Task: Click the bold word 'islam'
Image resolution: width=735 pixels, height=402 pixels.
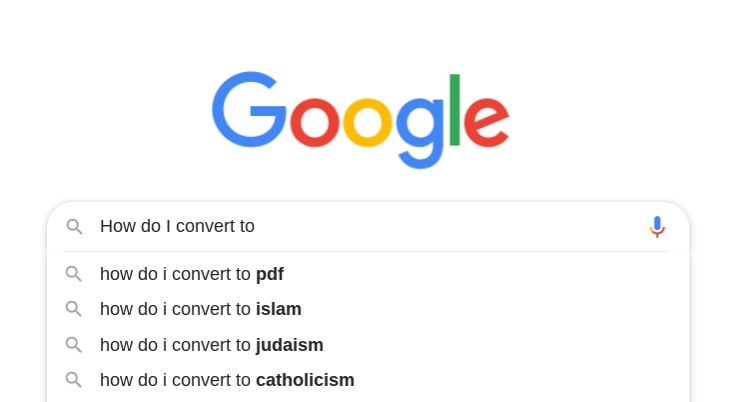Action: coord(278,309)
